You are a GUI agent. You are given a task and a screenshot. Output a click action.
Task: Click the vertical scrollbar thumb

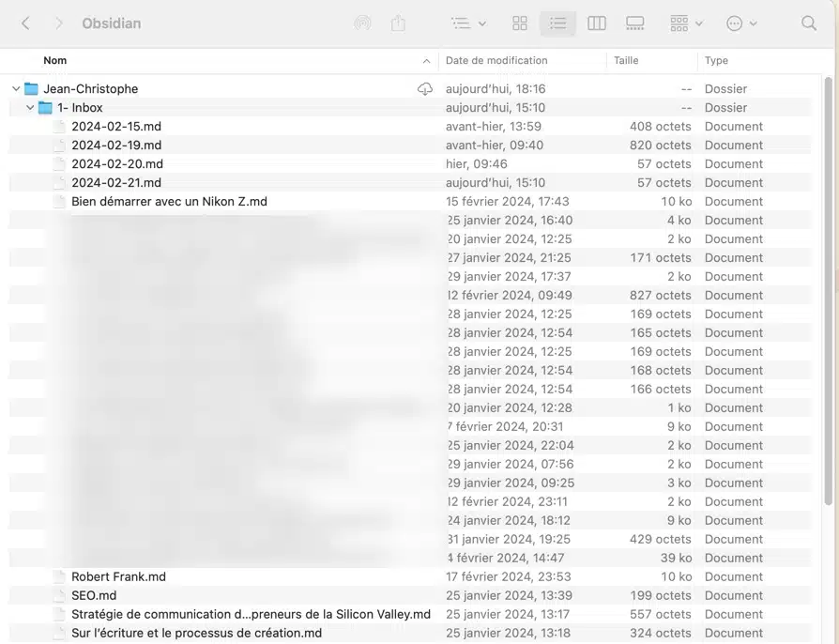(x=828, y=291)
